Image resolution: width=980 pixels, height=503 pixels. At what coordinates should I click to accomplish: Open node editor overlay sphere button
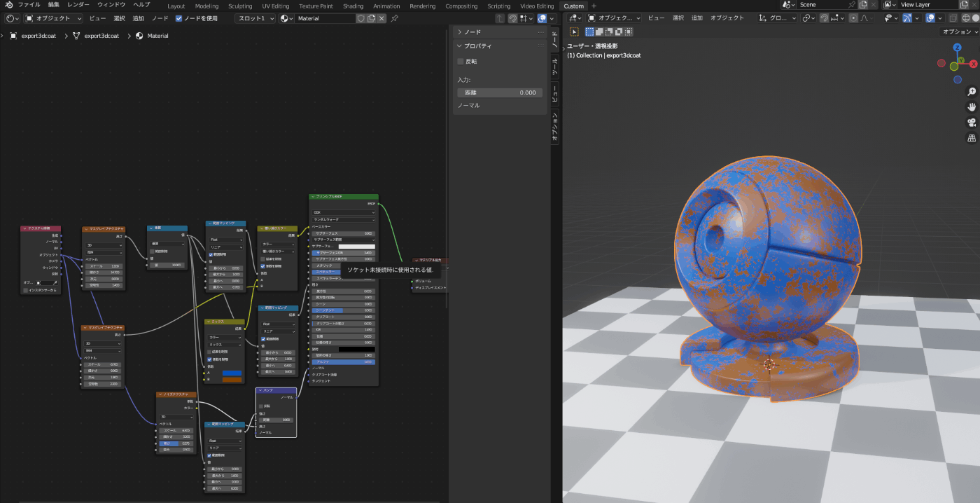(542, 18)
